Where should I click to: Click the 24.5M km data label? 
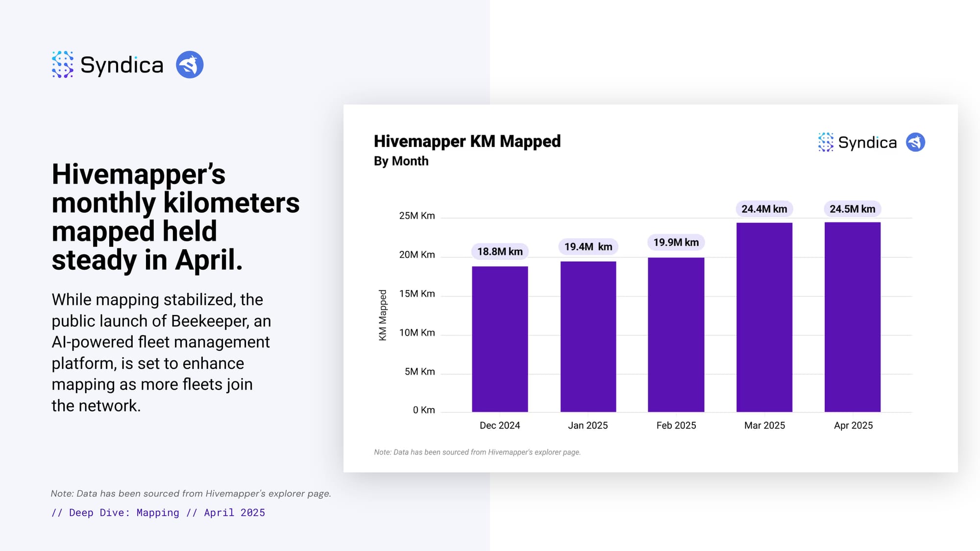click(x=852, y=209)
